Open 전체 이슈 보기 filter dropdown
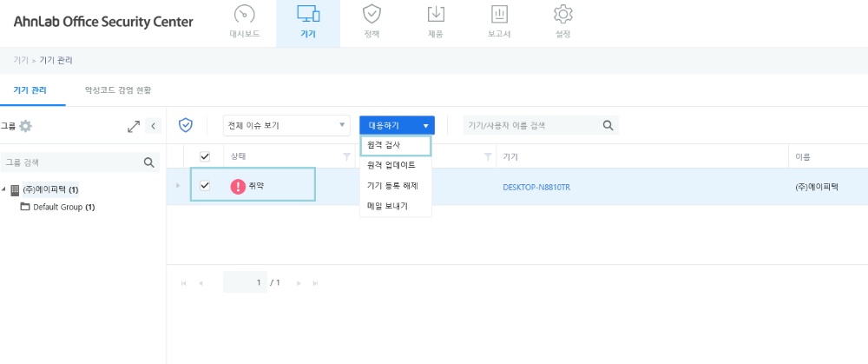The height and width of the screenshot is (364, 868). click(286, 126)
